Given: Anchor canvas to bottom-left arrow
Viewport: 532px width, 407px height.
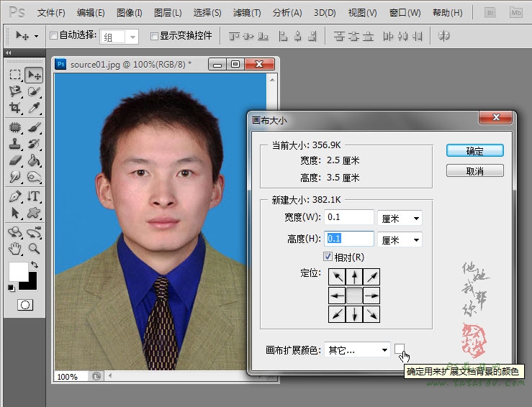Looking at the screenshot, I should [337, 314].
